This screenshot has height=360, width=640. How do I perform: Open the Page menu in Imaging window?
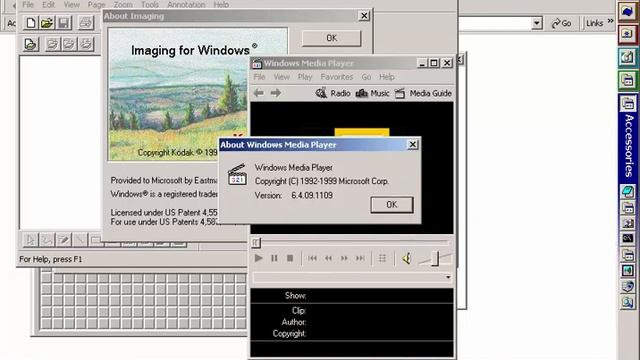(96, 5)
